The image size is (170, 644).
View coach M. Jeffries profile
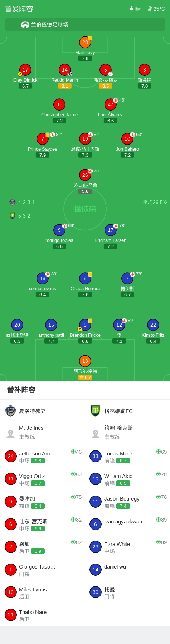click(x=43, y=432)
